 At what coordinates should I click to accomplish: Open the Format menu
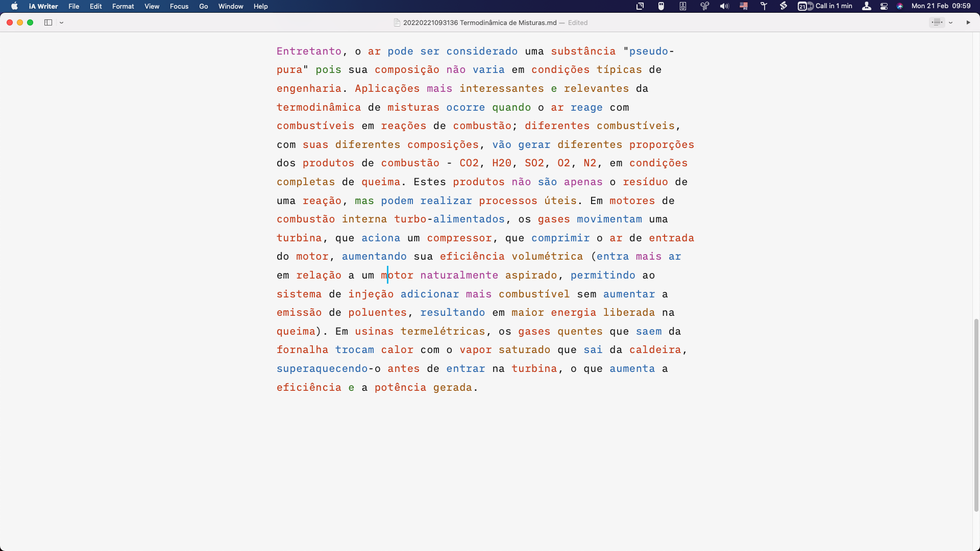tap(123, 6)
